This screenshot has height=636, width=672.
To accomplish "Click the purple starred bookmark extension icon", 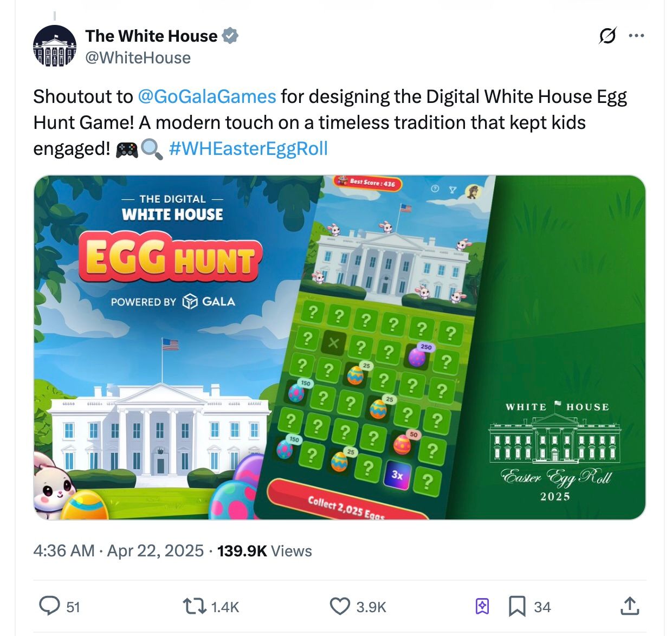I will pos(482,606).
